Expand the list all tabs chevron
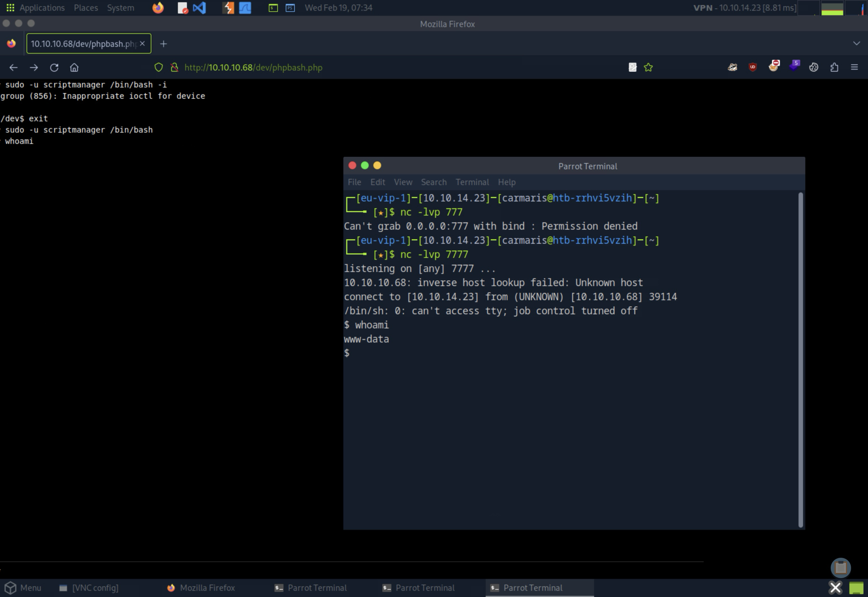Viewport: 868px width, 597px height. pos(856,44)
